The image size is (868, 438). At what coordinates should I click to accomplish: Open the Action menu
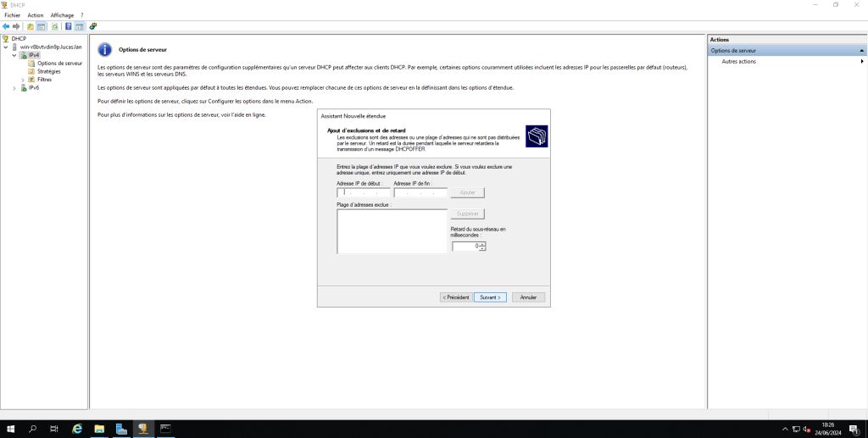(35, 15)
